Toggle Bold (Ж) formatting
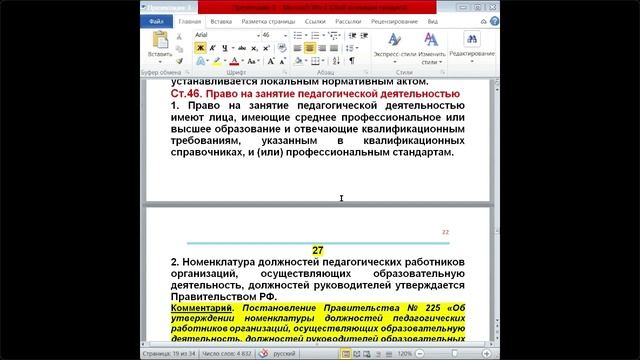Screen dimensions: 640x360 pos(200,48)
